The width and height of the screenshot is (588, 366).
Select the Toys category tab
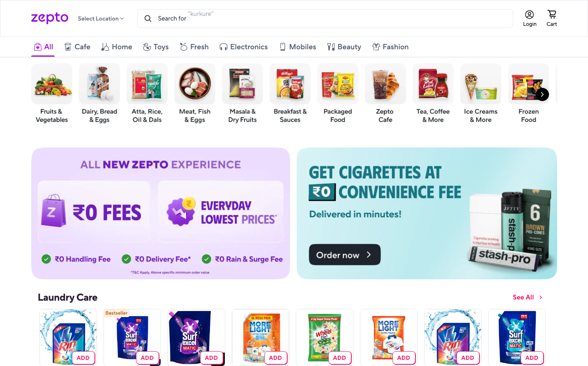pos(156,47)
